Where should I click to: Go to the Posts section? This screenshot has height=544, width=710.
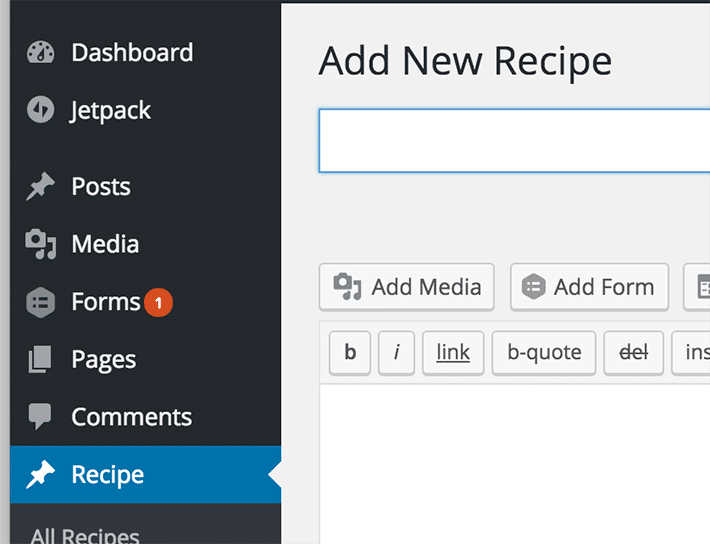[101, 187]
